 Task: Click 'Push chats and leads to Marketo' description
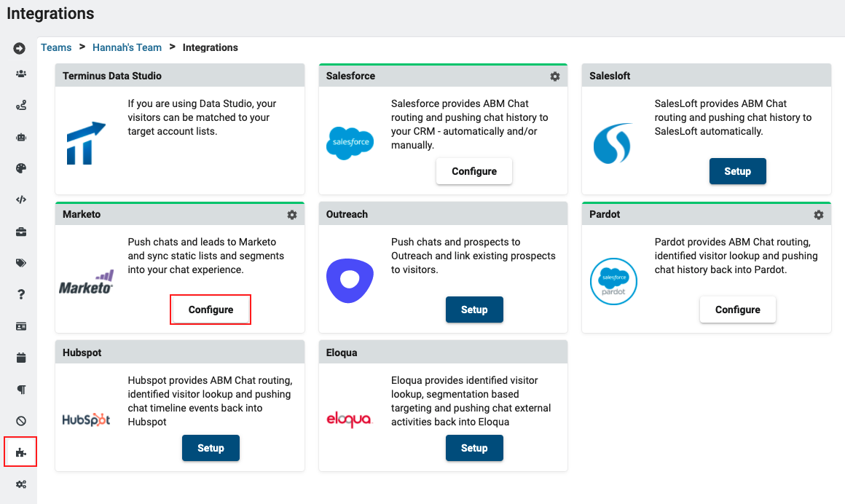(x=206, y=256)
